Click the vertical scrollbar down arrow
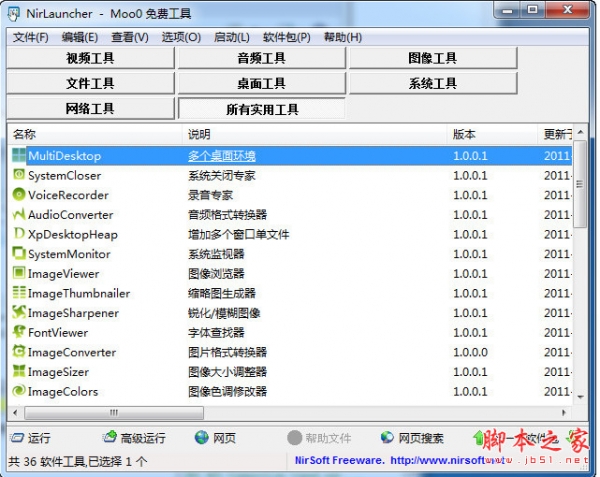Image resolution: width=600 pixels, height=477 pixels. [x=580, y=397]
